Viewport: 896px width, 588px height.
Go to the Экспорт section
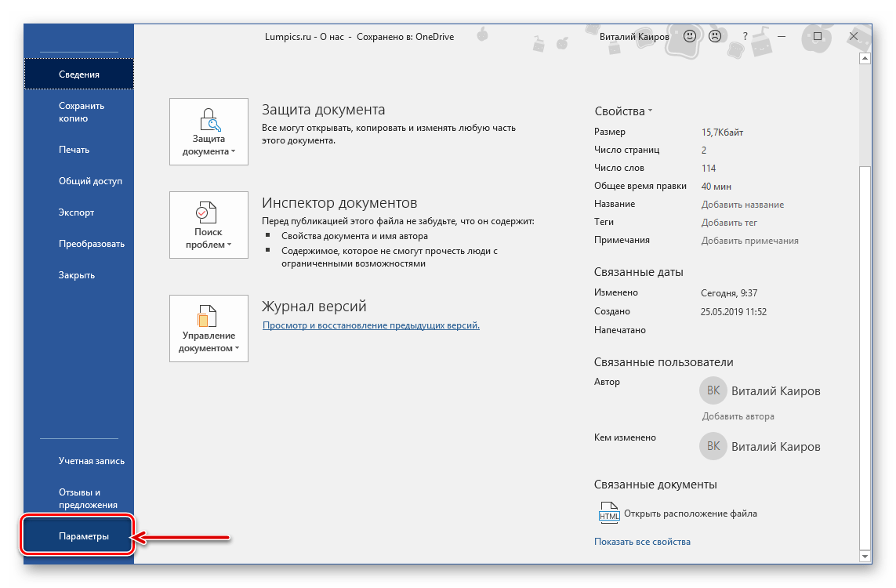point(76,212)
